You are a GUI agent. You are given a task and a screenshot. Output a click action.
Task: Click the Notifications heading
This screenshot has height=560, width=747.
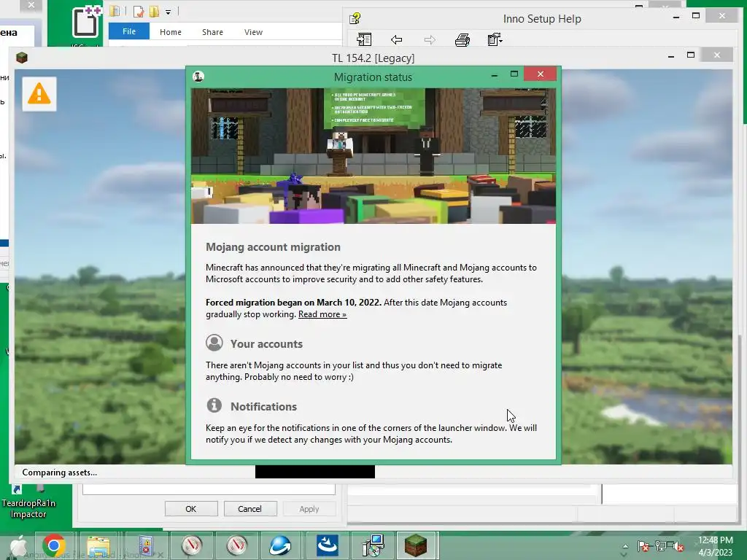click(263, 407)
